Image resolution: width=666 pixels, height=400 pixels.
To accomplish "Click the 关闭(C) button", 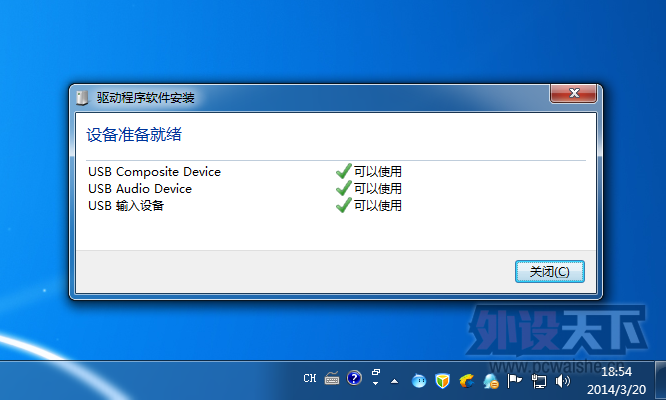I will (x=549, y=271).
